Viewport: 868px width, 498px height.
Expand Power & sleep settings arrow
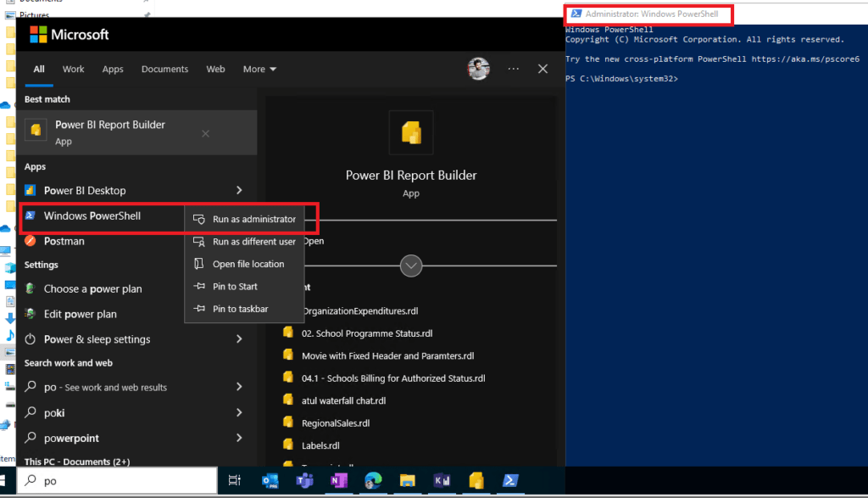[x=239, y=339]
